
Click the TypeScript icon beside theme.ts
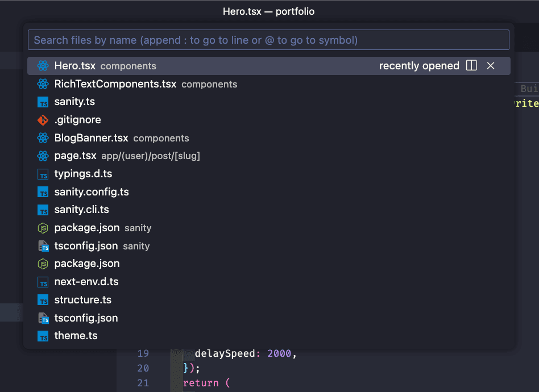coord(43,336)
